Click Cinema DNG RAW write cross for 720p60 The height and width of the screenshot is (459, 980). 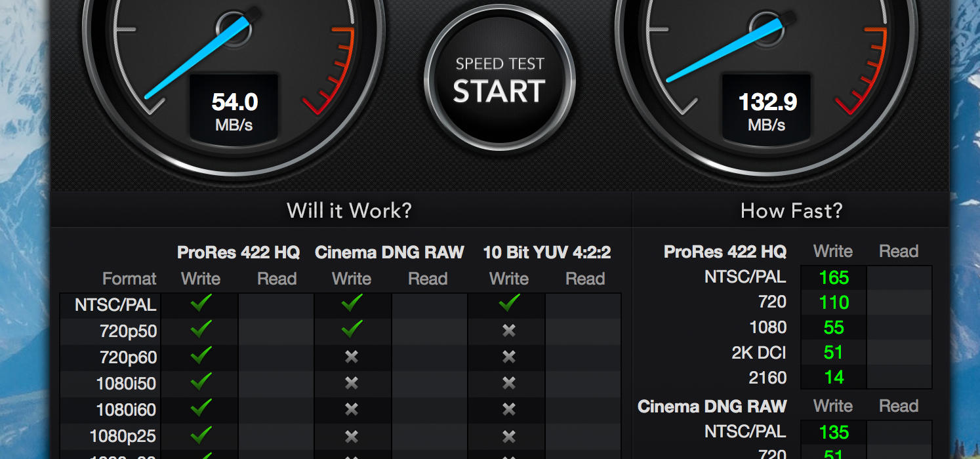point(352,357)
